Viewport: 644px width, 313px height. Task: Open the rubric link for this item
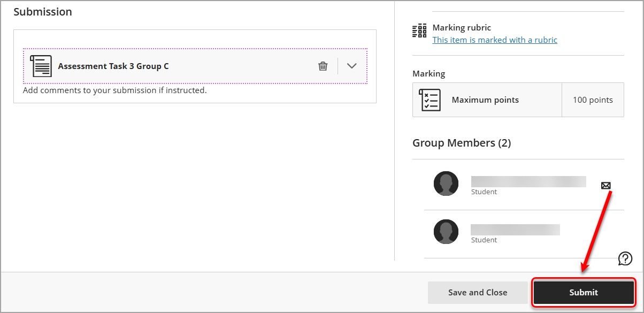coord(494,40)
